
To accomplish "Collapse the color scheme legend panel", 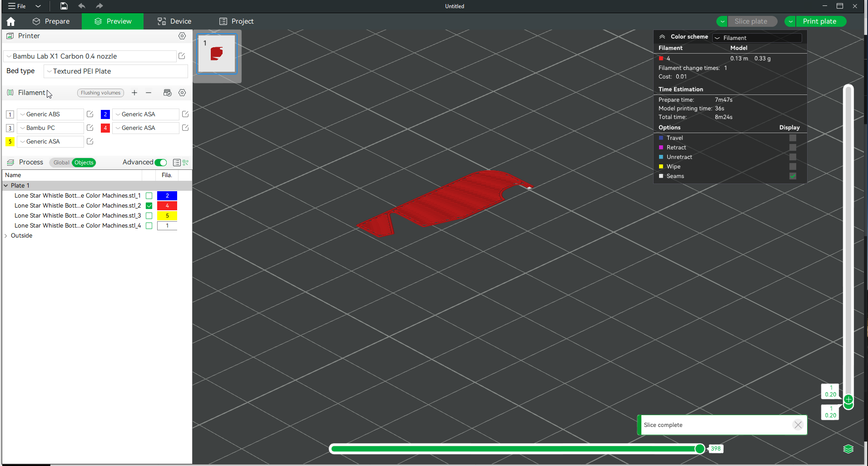I will [662, 37].
